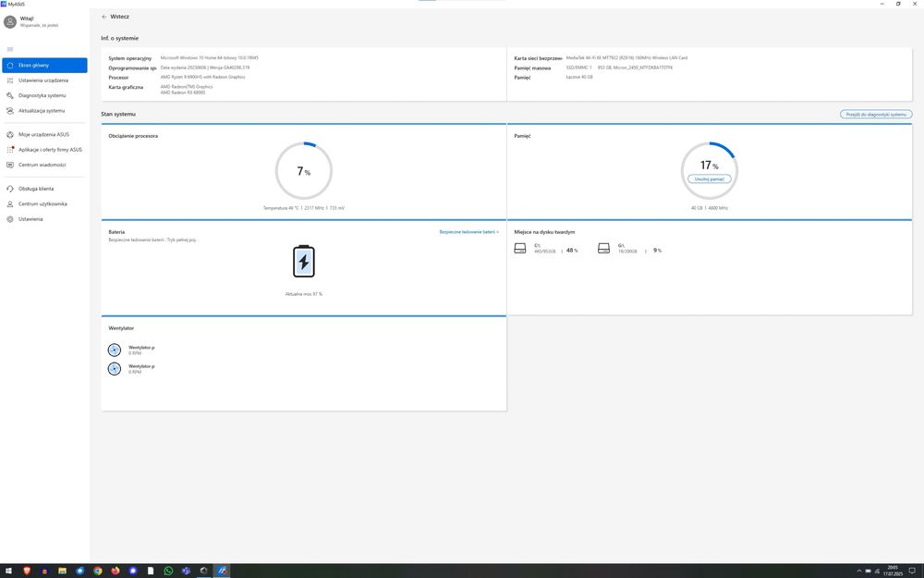Click the MyASUS taskbar icon
This screenshot has width=924, height=578.
[222, 571]
